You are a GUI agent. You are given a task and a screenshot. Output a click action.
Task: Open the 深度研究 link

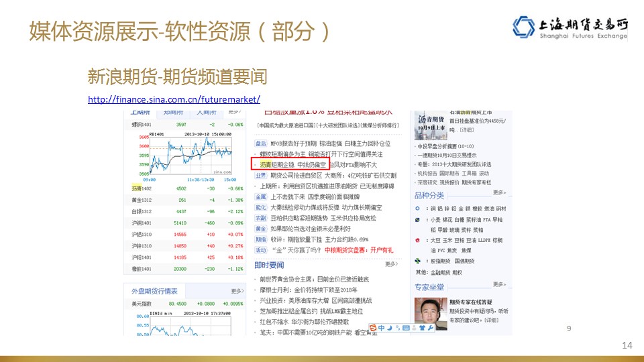427,182
